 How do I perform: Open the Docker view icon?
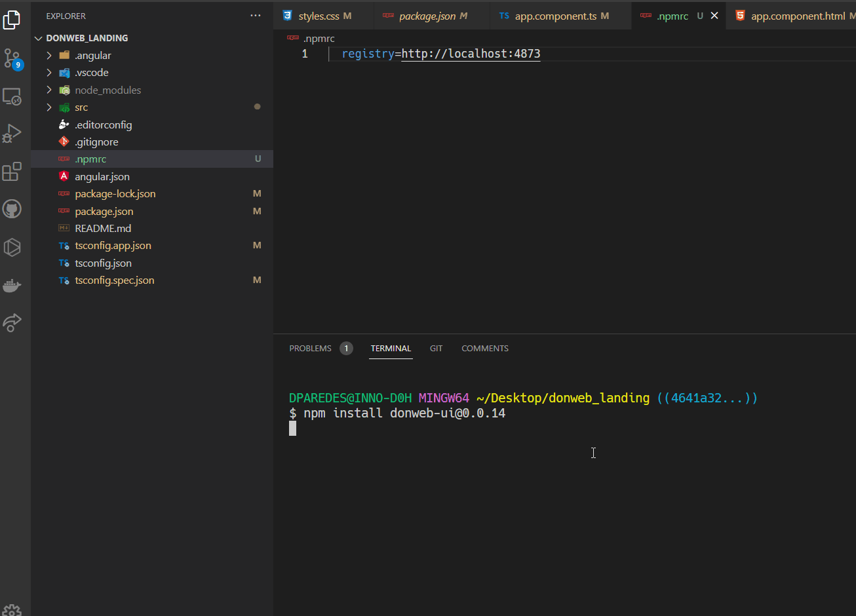[x=12, y=286]
